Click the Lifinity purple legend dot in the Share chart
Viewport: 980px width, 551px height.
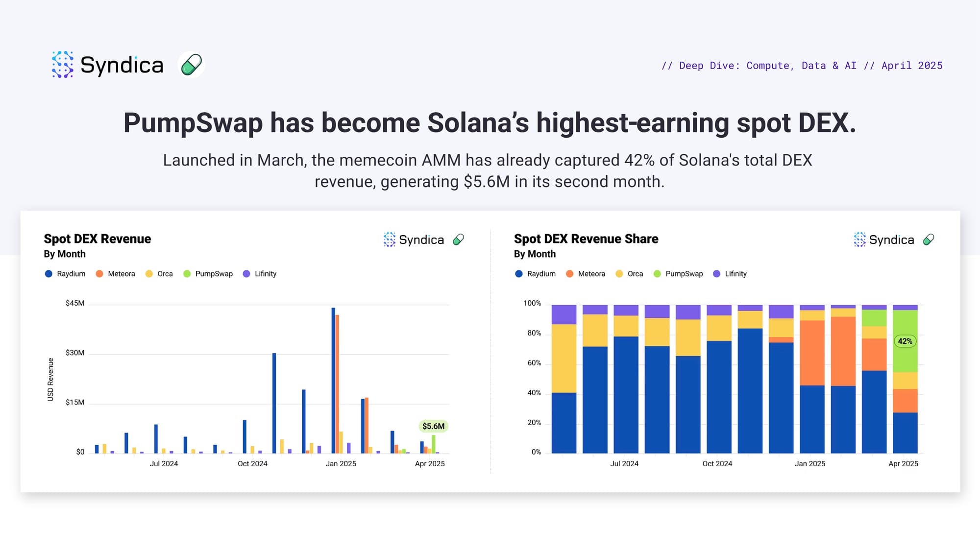click(x=716, y=274)
